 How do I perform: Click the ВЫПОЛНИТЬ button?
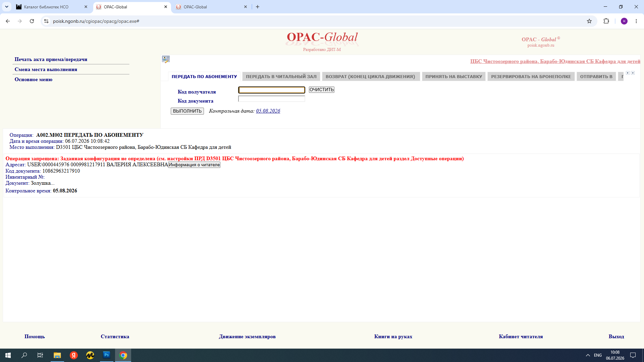click(x=187, y=111)
